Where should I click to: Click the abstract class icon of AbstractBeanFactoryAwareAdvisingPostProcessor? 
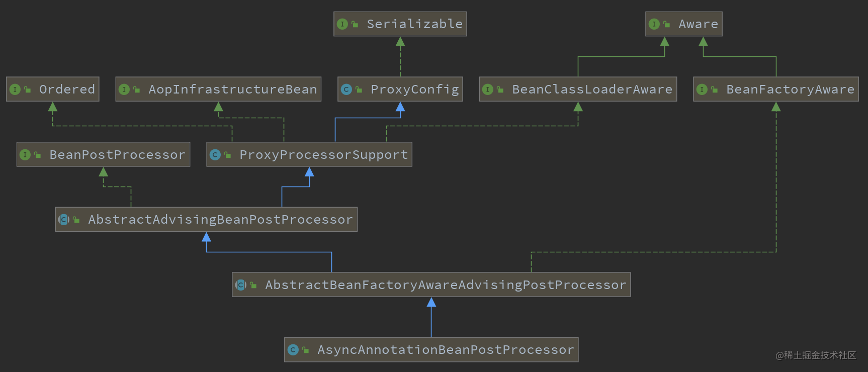[x=241, y=285]
